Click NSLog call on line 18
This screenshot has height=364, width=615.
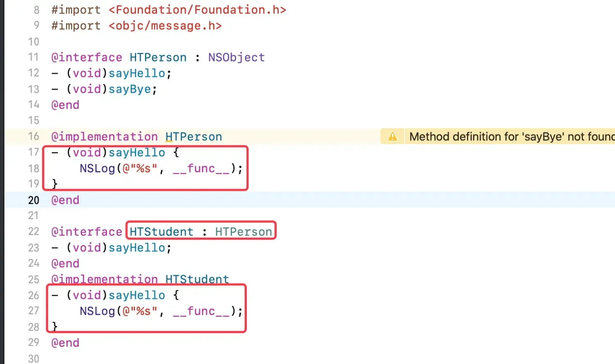point(97,168)
